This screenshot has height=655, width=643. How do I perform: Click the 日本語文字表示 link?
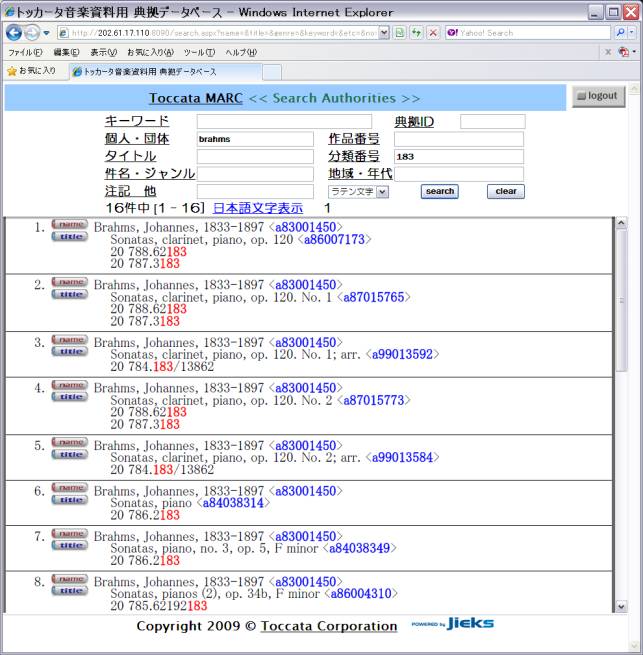tap(258, 208)
